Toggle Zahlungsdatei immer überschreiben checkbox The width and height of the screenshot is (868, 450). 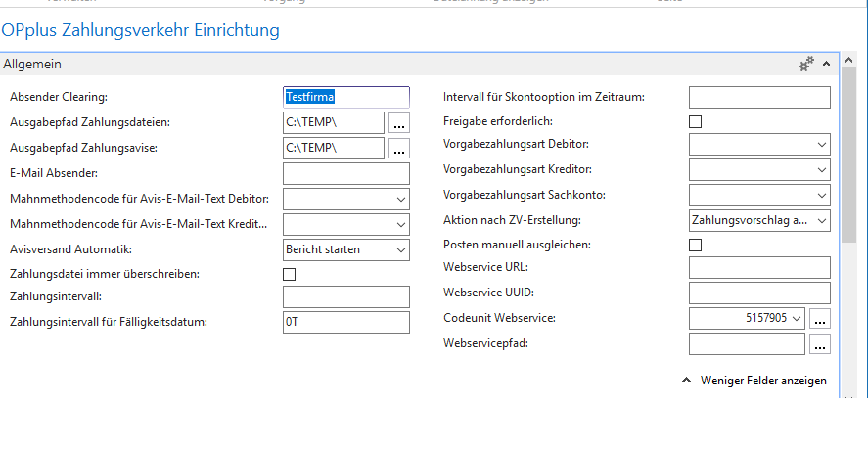pos(289,275)
